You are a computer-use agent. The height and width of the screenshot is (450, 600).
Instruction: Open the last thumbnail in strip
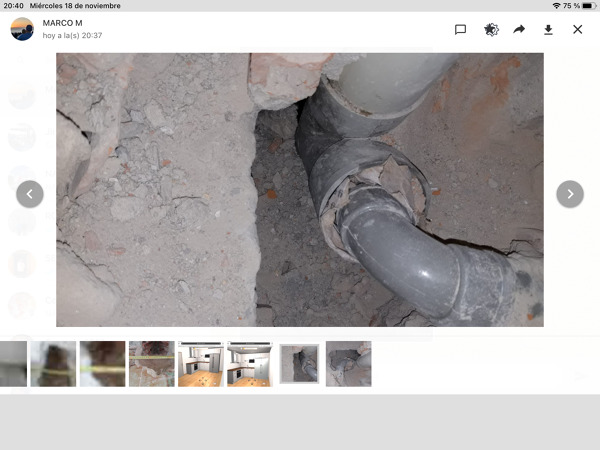click(348, 364)
